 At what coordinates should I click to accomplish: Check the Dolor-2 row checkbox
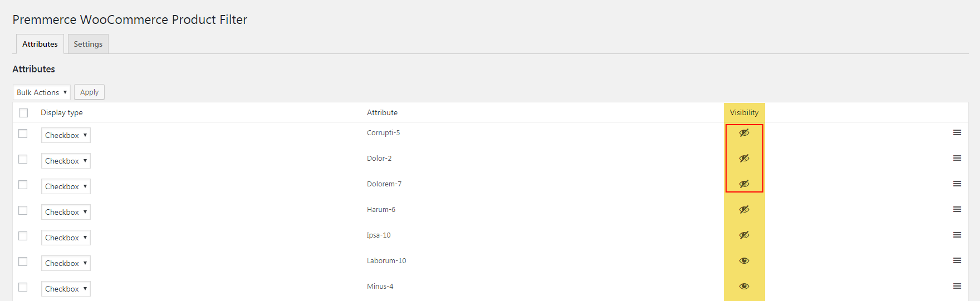[23, 159]
